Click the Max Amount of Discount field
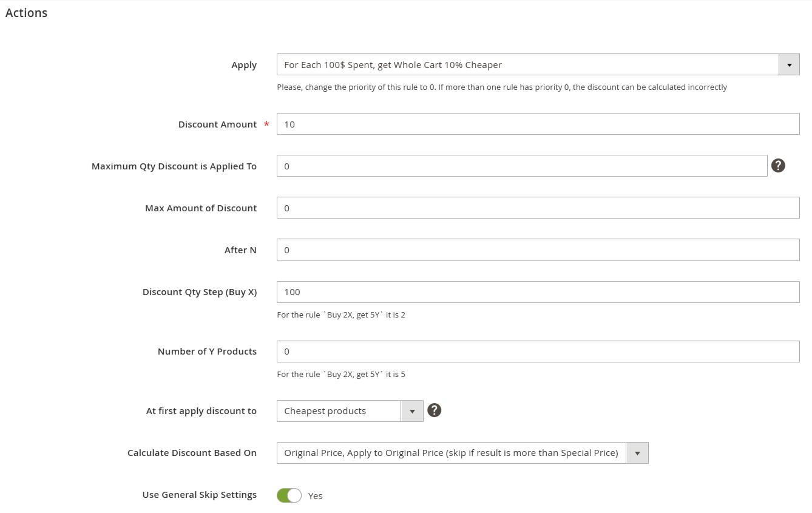This screenshot has width=812, height=513. pos(538,208)
